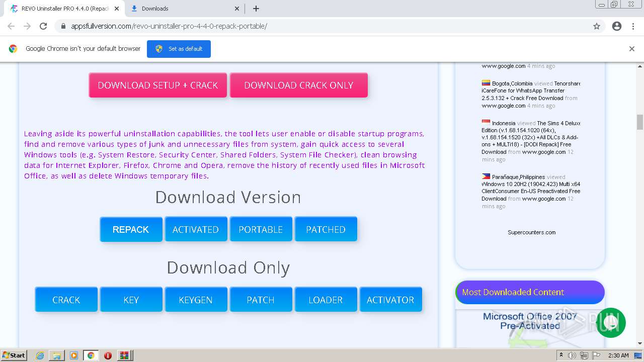Open the Windows Start menu
This screenshot has width=644, height=362.
pos(14,355)
